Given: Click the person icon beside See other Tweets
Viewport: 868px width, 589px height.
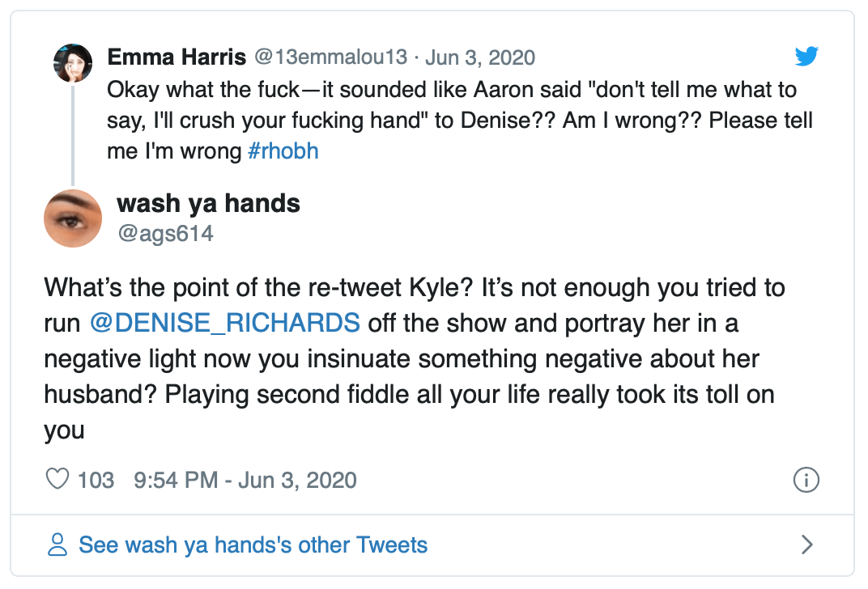Looking at the screenshot, I should click(57, 545).
